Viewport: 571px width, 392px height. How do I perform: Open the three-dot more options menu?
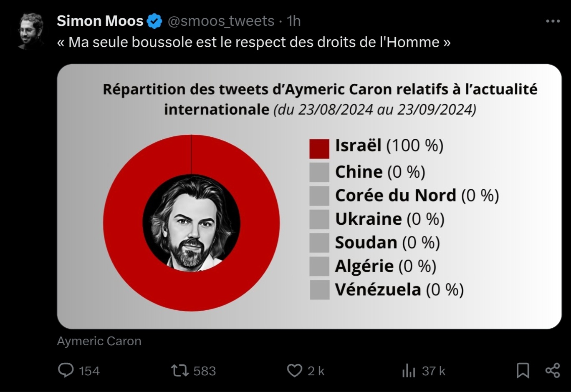point(553,21)
